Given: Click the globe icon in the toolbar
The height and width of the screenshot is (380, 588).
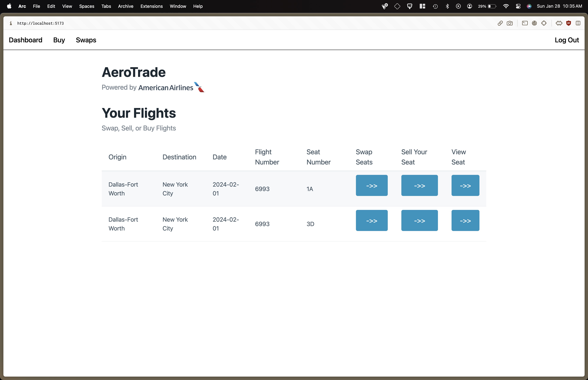Looking at the screenshot, I should click(534, 23).
